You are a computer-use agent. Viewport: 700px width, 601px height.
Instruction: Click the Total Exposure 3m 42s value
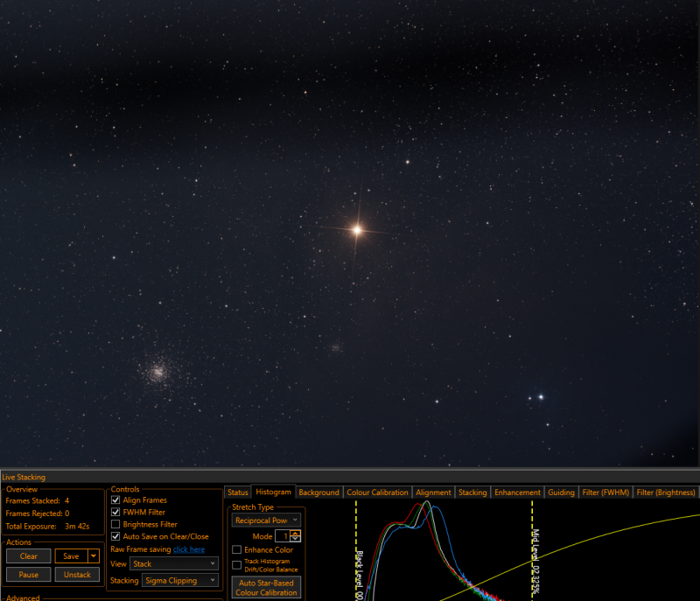[x=77, y=526]
